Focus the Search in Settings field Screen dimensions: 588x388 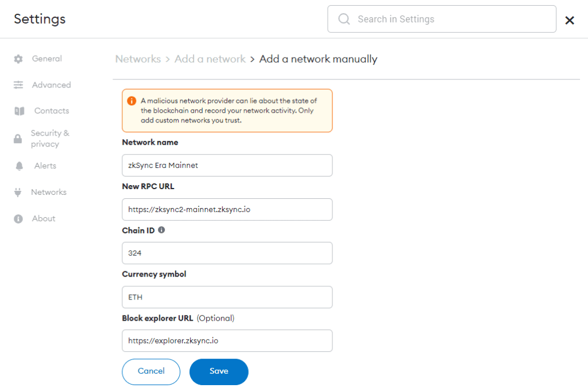point(442,19)
